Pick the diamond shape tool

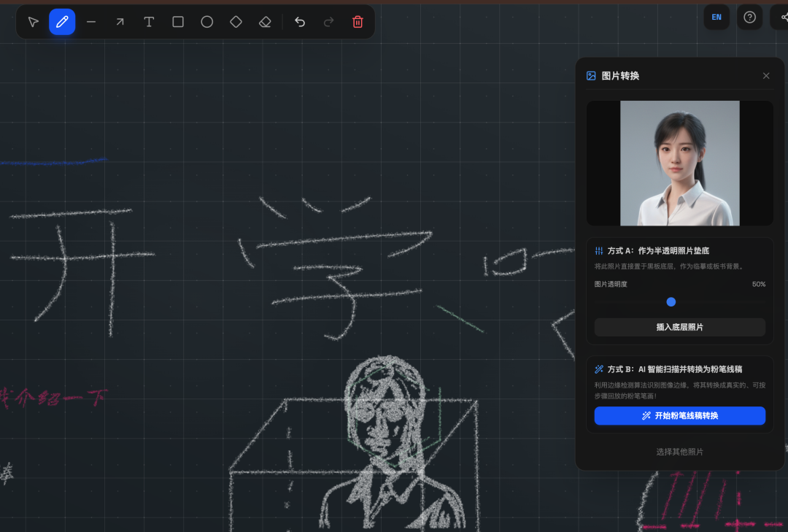coord(236,22)
